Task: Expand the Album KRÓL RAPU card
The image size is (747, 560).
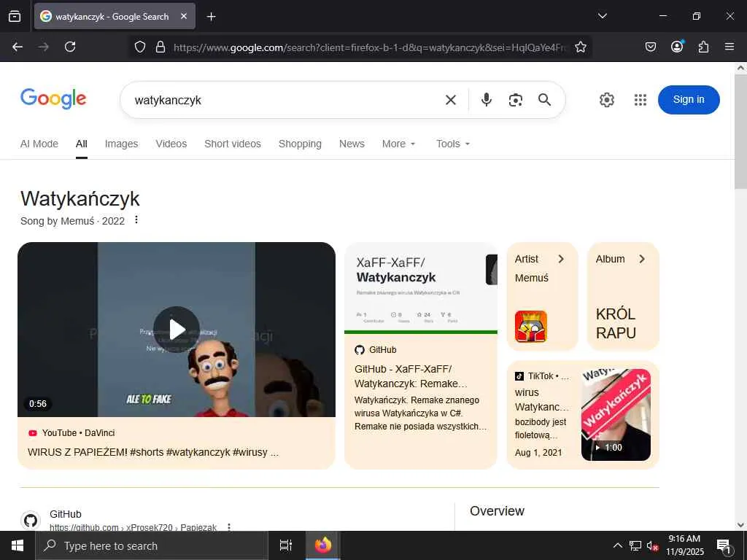Action: coord(623,296)
